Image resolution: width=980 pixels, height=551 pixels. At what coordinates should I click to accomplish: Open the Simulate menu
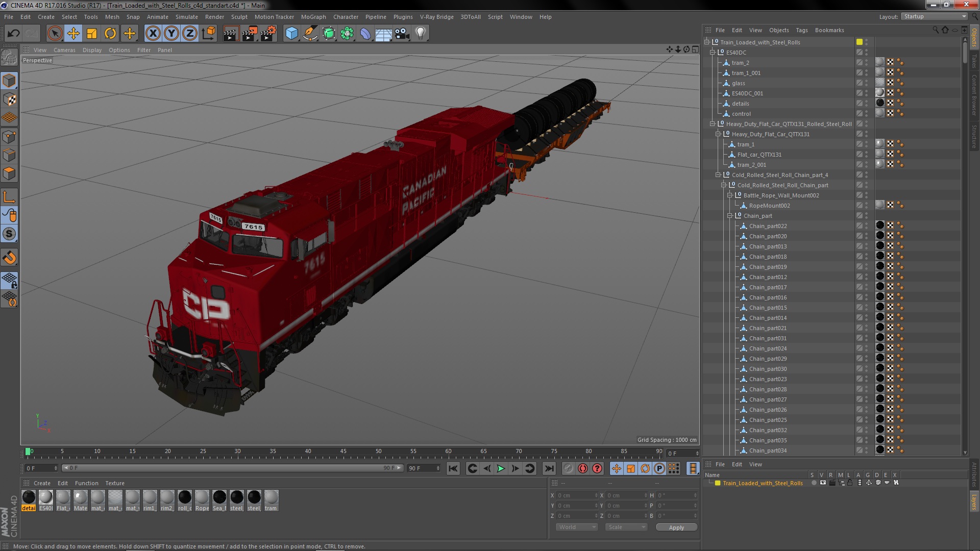point(187,17)
